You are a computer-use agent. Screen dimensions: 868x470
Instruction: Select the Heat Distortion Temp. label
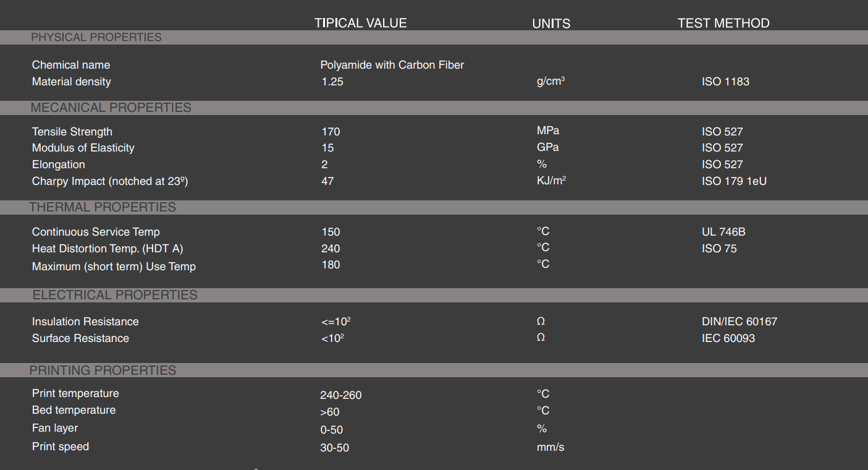click(107, 249)
